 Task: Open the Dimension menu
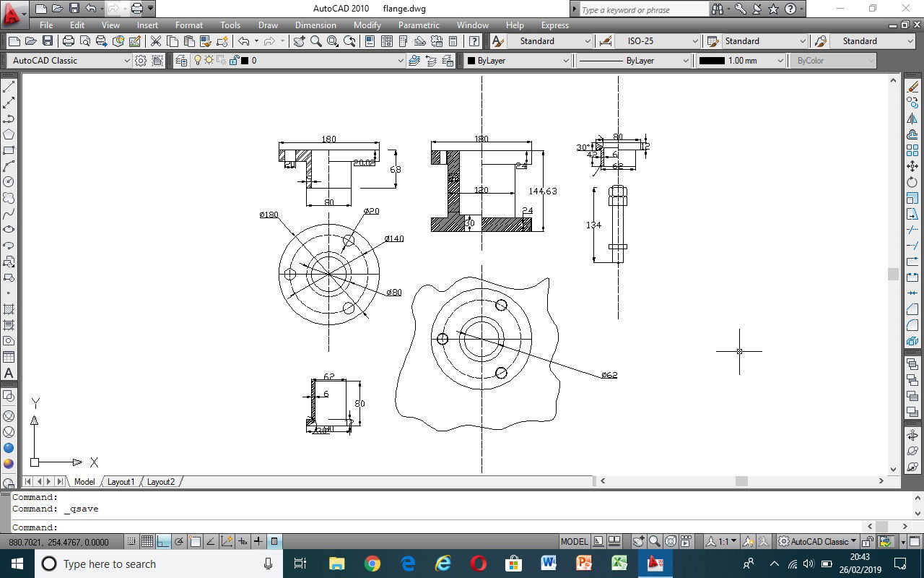[x=315, y=25]
